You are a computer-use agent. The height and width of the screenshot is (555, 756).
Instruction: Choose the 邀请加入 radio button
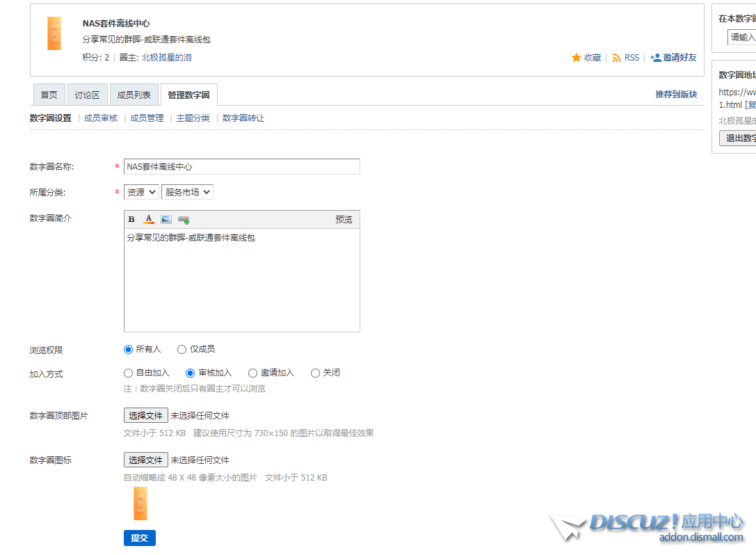click(x=253, y=373)
